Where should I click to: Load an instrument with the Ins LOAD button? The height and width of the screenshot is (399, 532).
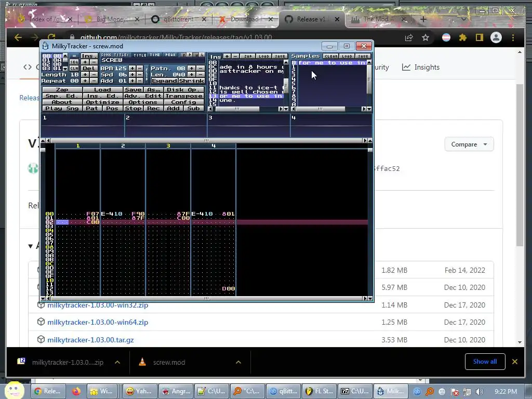264,56
